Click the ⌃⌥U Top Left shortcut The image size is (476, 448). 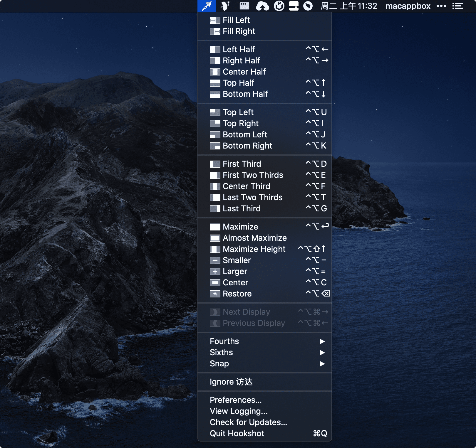point(316,112)
